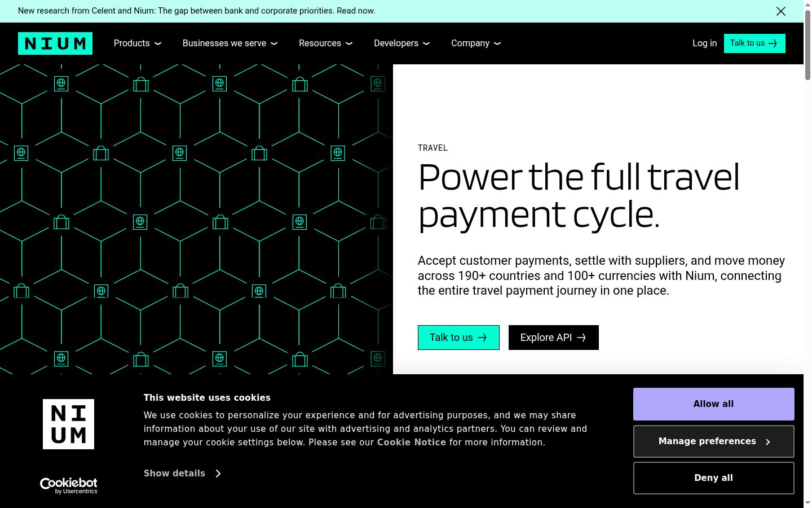Allow all cookies

click(x=714, y=404)
